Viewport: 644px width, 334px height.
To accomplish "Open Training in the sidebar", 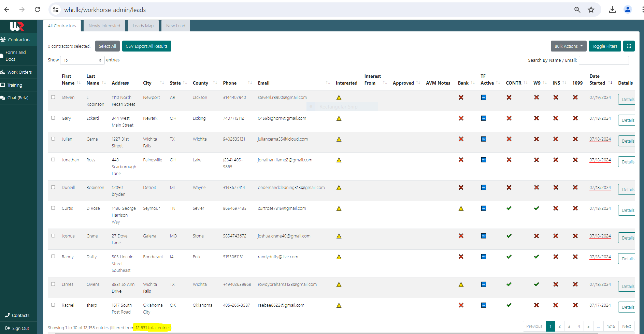I will point(18,85).
